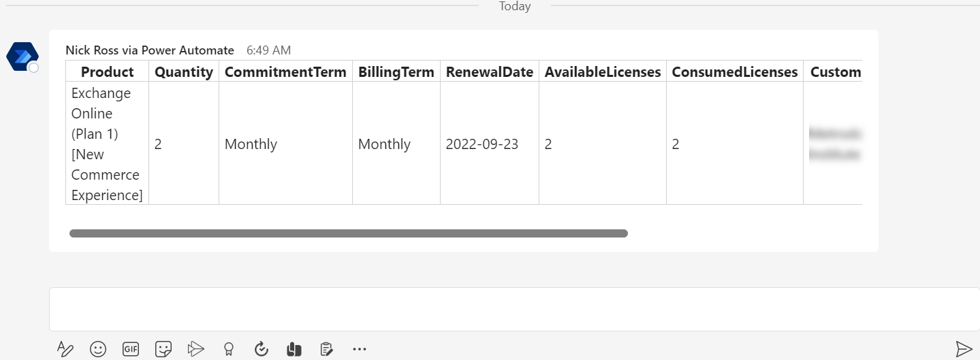Open the emoji picker

[x=98, y=349]
